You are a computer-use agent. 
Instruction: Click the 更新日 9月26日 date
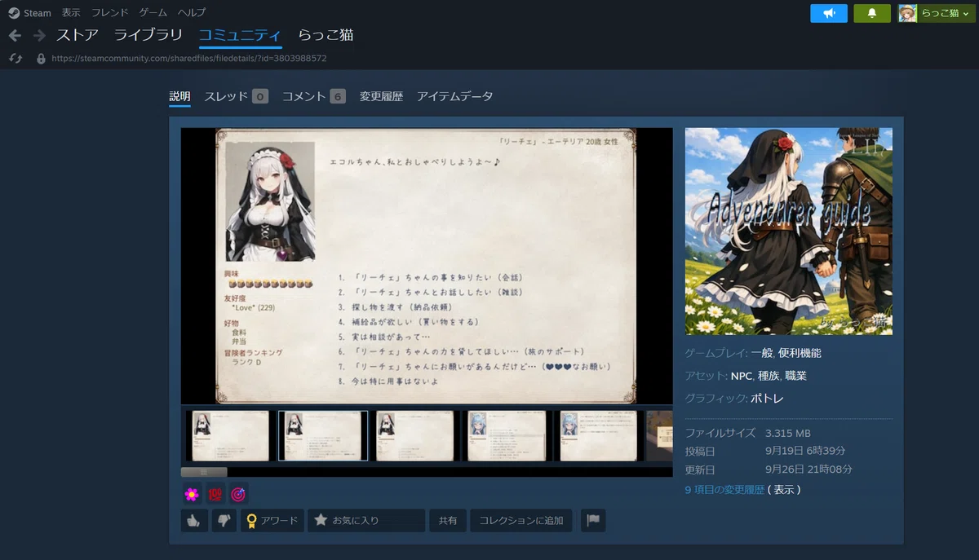(x=808, y=470)
